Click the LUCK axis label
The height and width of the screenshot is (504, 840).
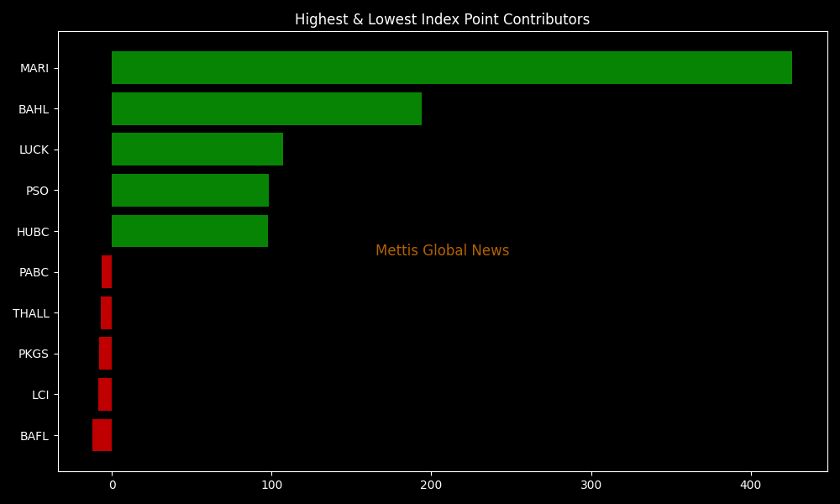[34, 150]
